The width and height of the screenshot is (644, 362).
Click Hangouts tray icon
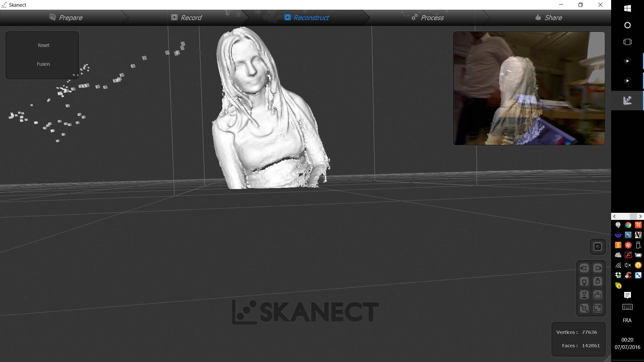tap(618, 225)
